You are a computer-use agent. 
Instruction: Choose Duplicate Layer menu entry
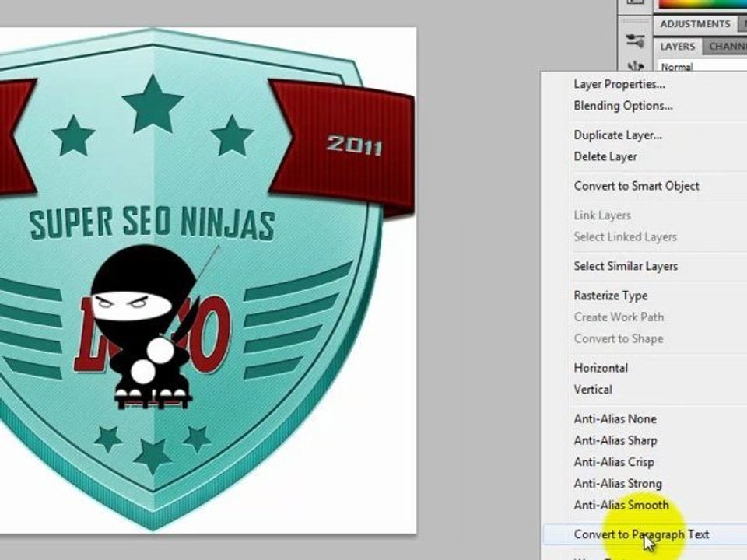click(x=618, y=135)
